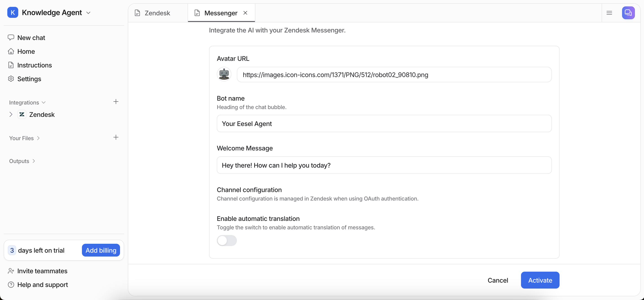644x300 pixels.
Task: Click the Help and support question icon
Action: [x=11, y=285]
